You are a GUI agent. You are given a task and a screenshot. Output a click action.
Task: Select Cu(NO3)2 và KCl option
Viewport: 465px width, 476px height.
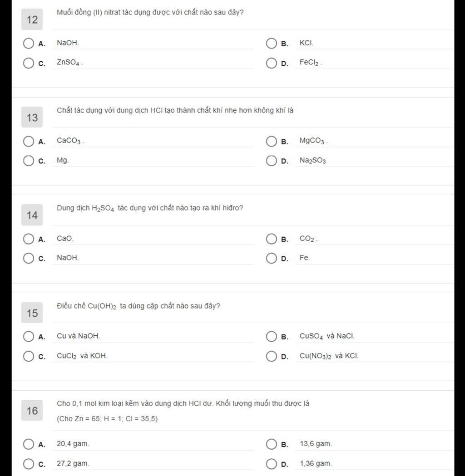[x=271, y=356]
